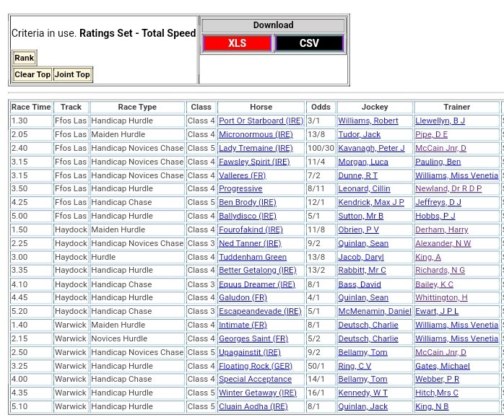The image size is (504, 420).
Task: Open trainer Pauling, Ben page
Action: (438, 162)
